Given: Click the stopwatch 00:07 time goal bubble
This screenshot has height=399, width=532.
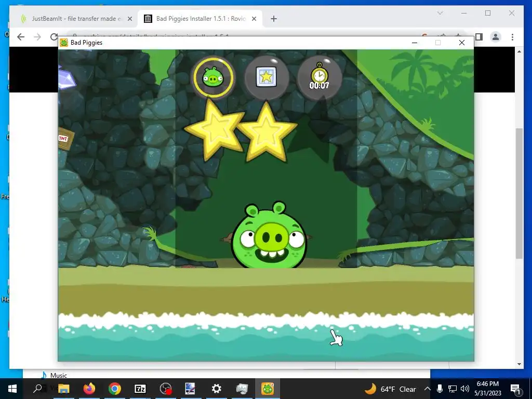Looking at the screenshot, I should click(x=320, y=78).
